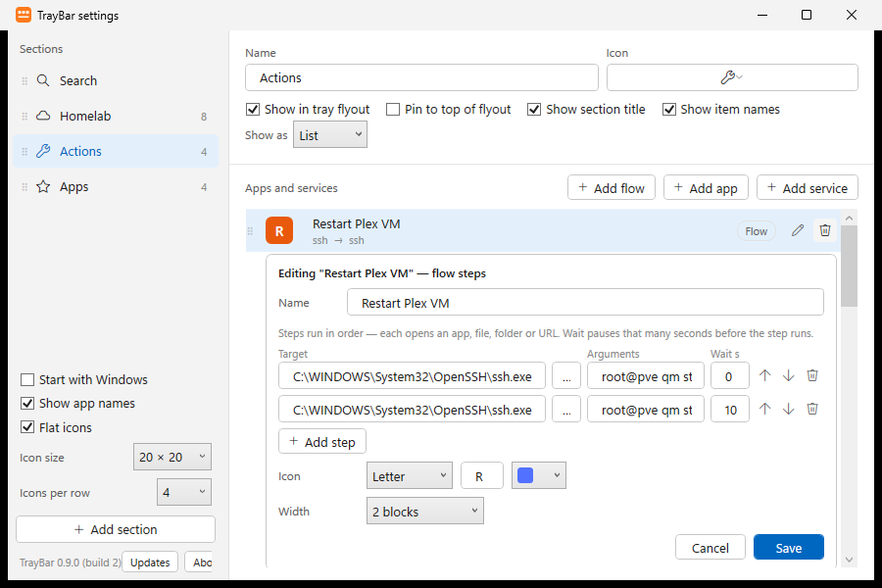Click the Wait s field showing 0
Viewport: 882px width, 588px height.
(729, 376)
